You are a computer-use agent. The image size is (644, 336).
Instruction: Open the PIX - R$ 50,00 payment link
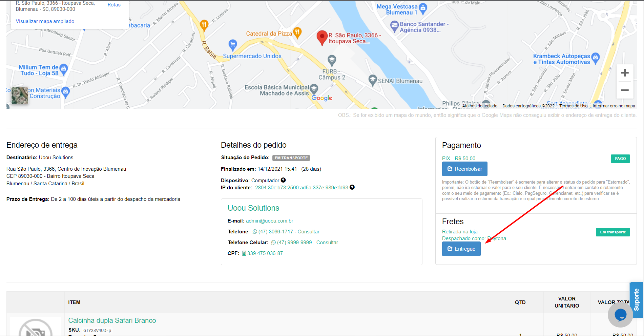(x=458, y=159)
